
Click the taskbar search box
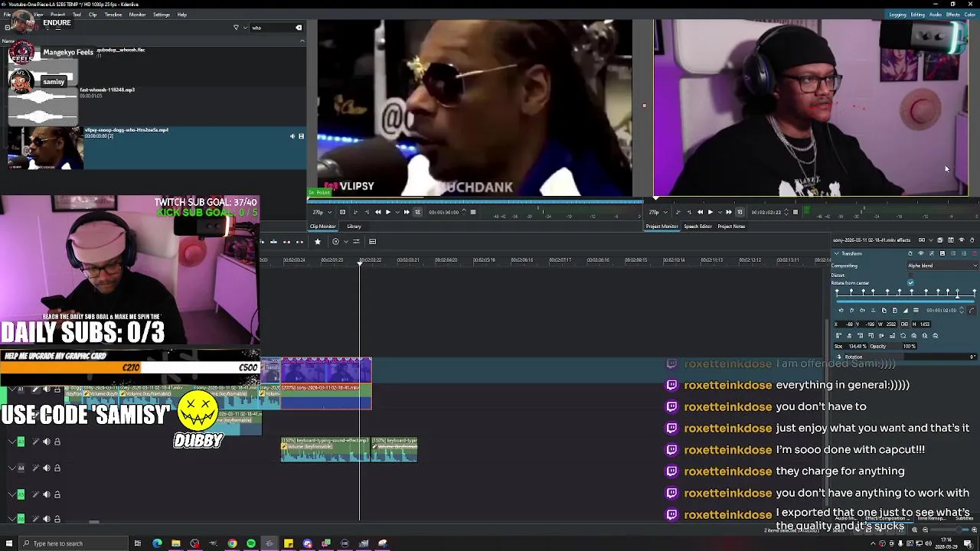click(73, 543)
